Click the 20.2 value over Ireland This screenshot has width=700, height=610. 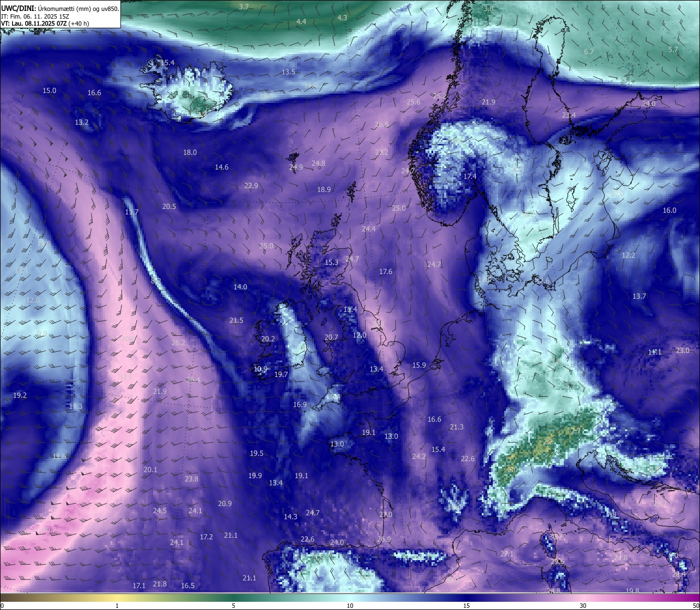[x=268, y=339]
